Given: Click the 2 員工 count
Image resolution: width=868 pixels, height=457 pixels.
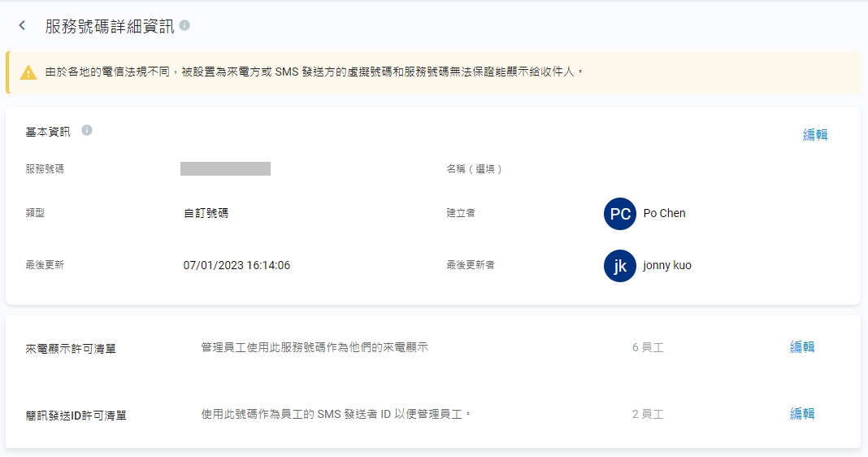Looking at the screenshot, I should click(648, 415).
